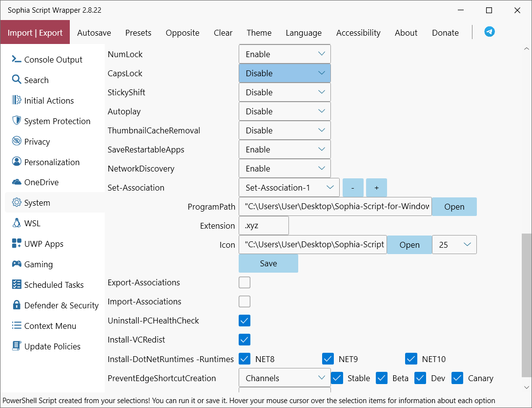Click the OneDrive cloud icon
This screenshot has height=408, width=532.
tap(17, 182)
